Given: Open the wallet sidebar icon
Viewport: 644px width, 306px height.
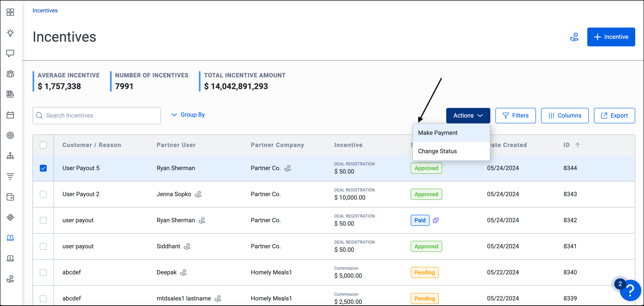Looking at the screenshot, I should point(10,197).
